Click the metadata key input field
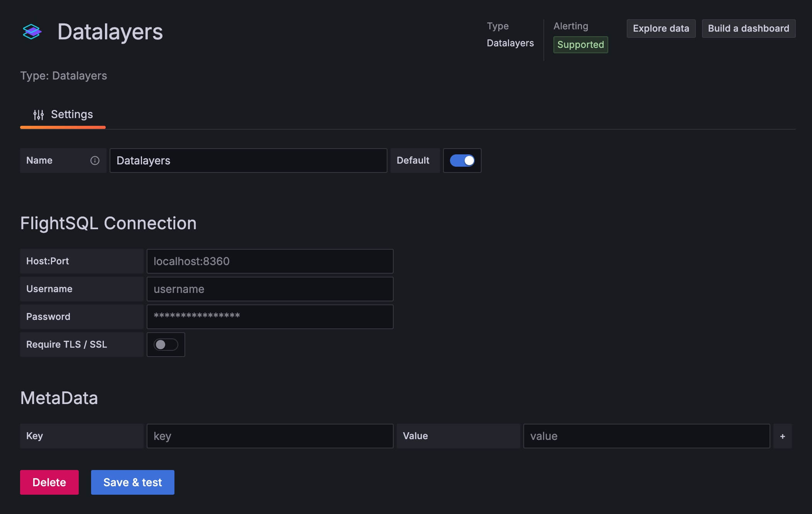Viewport: 812px width, 514px height. click(x=270, y=436)
